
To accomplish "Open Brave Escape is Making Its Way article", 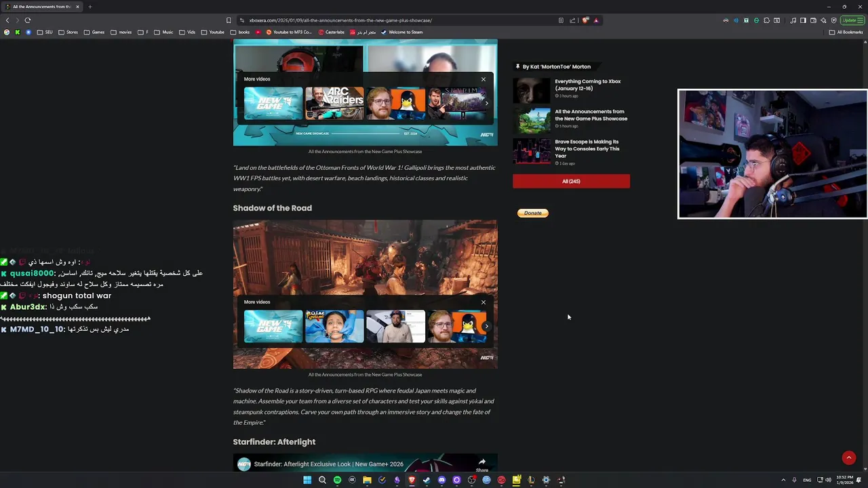I will (x=587, y=148).
